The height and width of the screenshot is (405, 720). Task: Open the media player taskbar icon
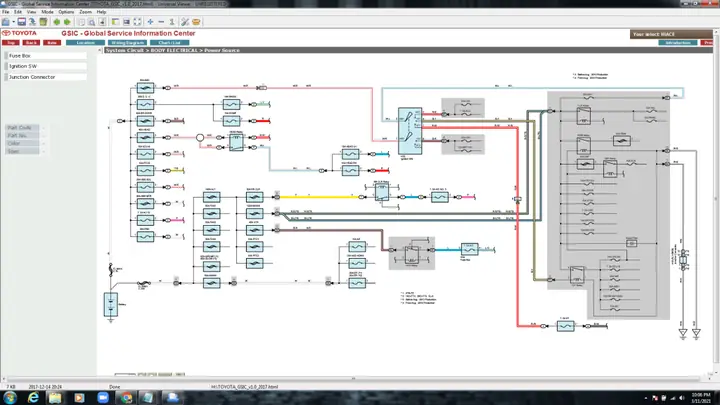pyautogui.click(x=79, y=398)
